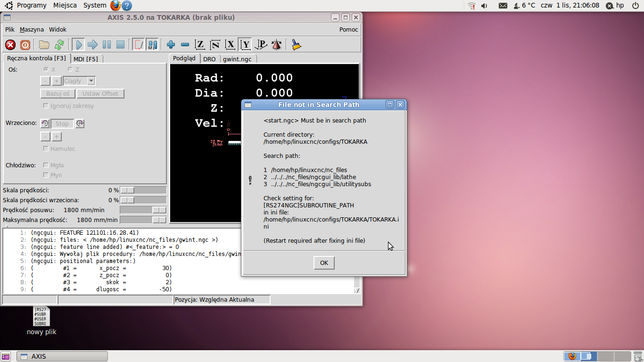The image size is (644, 362).
Task: Click G-code listing scrollbar down arrow
Action: tap(357, 290)
